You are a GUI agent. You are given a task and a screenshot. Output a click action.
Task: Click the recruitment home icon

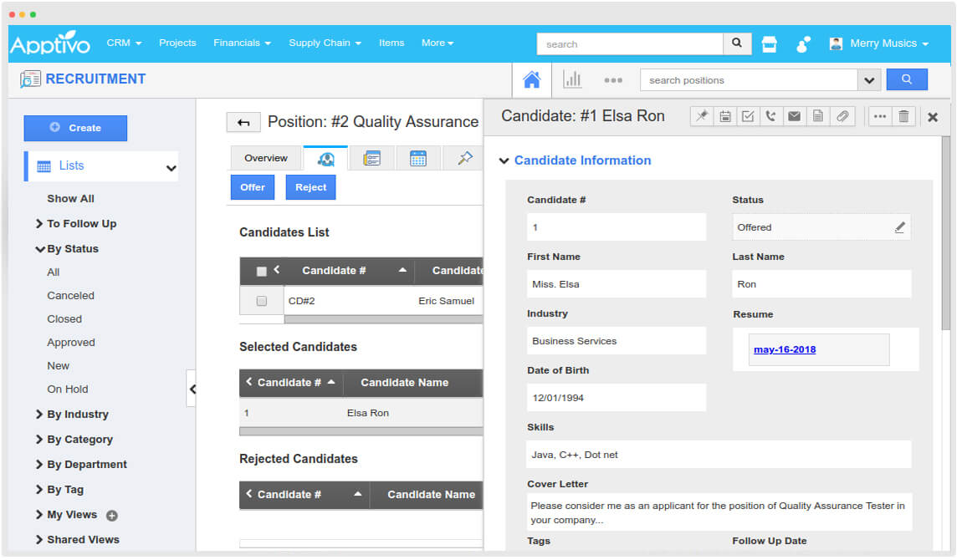[531, 80]
